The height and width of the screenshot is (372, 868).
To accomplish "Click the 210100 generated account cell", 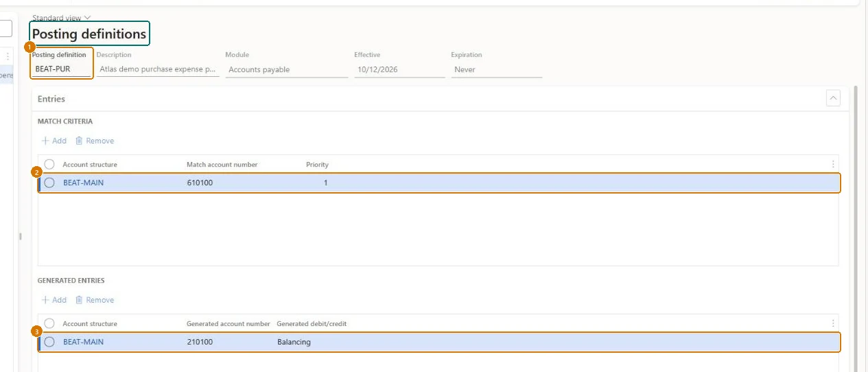I will [200, 342].
